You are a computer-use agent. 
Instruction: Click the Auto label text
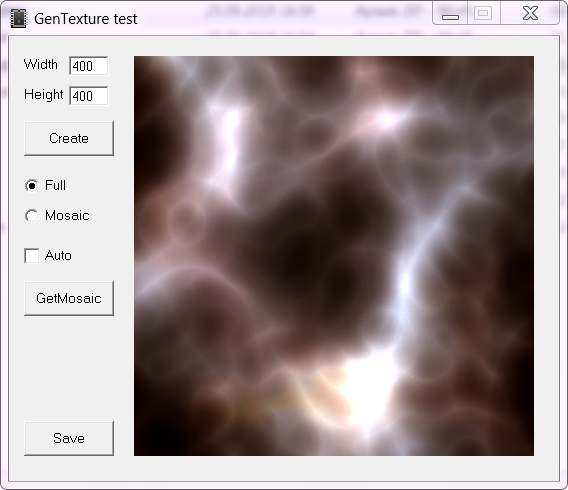coord(58,255)
